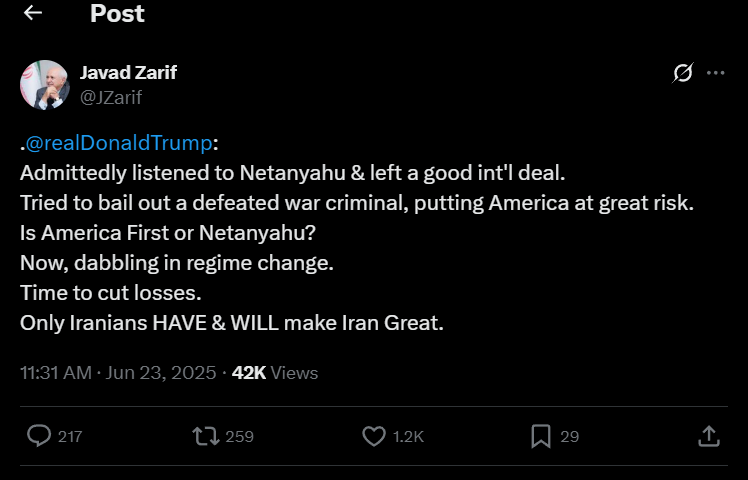This screenshot has height=480, width=748.
Task: Open the Javad Zarif display name link
Action: tap(128, 72)
